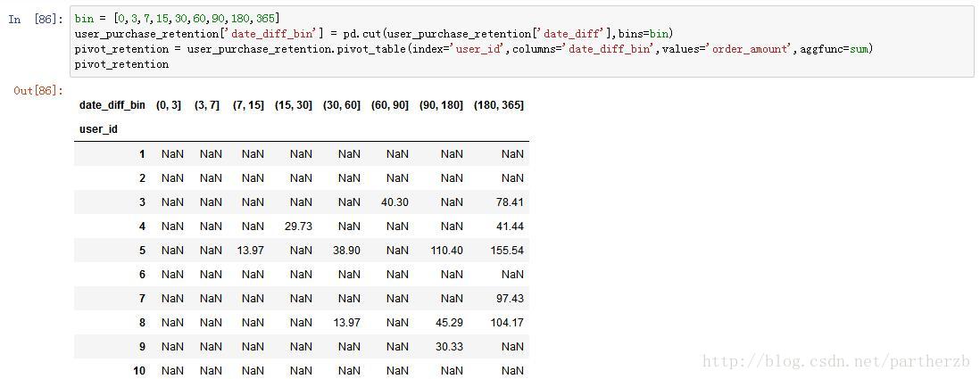
Task: Click the In [86] cell prompt
Action: click(36, 20)
